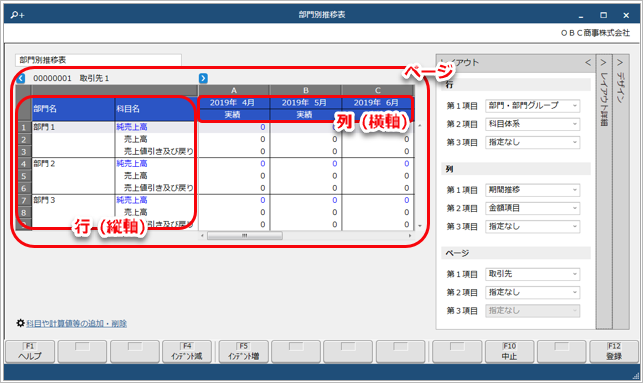Image resolution: width=643 pixels, height=383 pixels.
Task: Click the gear icon beside 科目や計算値等の追加・削除
Action: [21, 323]
